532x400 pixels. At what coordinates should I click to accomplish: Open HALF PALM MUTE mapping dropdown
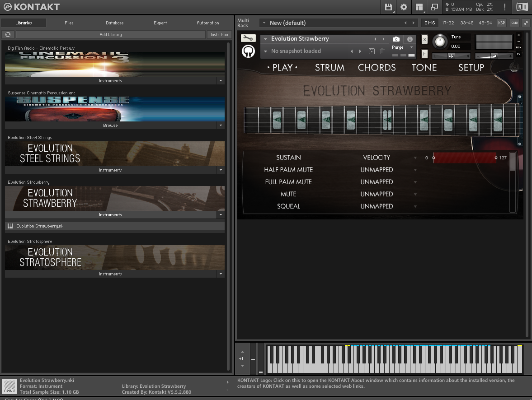pyautogui.click(x=415, y=170)
